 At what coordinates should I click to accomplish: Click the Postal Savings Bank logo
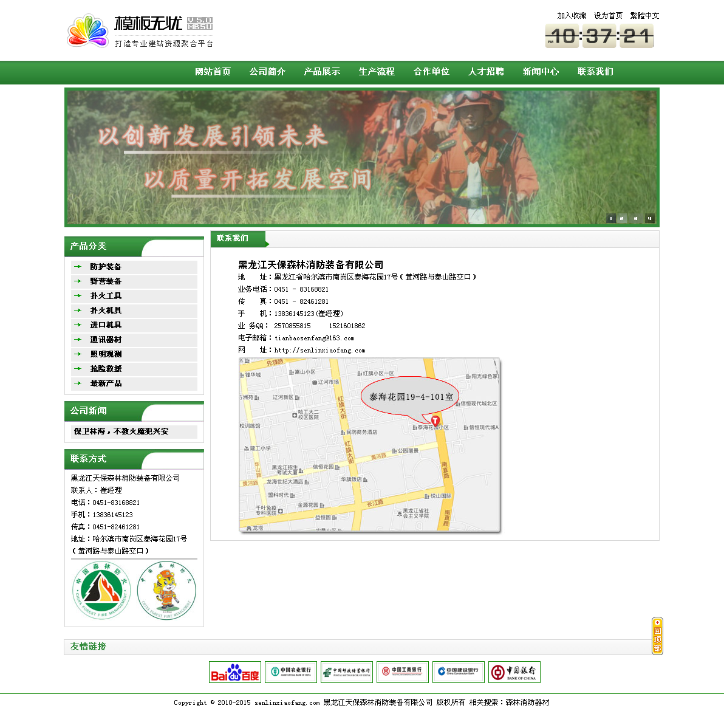tap(347, 672)
